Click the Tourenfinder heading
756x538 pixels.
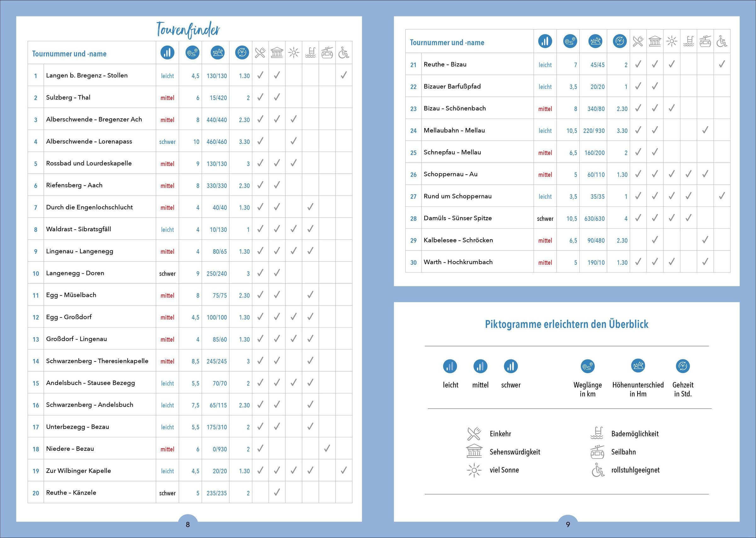pos(188,30)
